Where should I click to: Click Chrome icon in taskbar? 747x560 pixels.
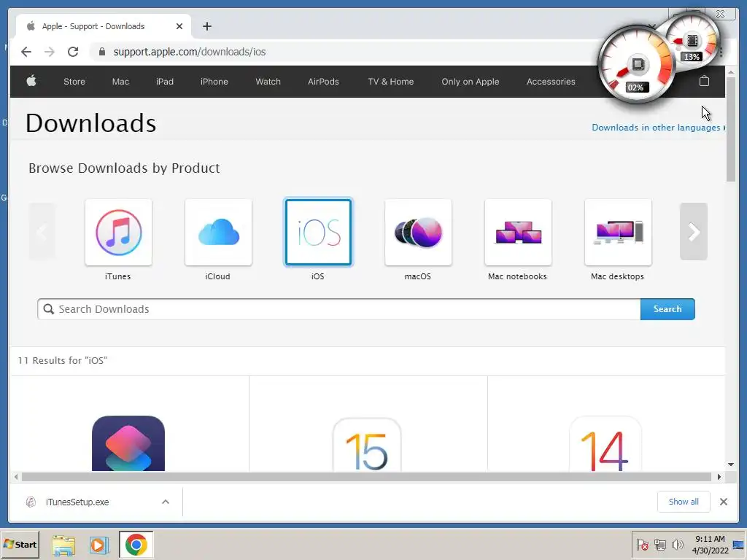click(136, 545)
